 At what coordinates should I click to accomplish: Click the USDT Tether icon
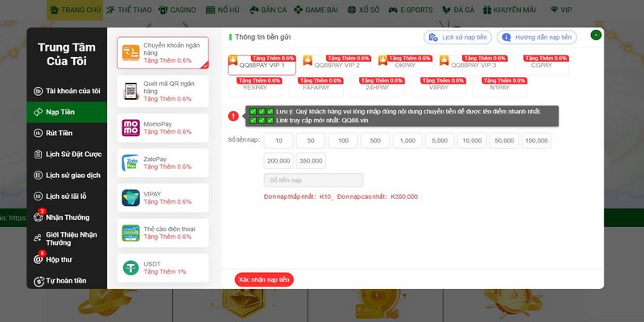coord(130,268)
